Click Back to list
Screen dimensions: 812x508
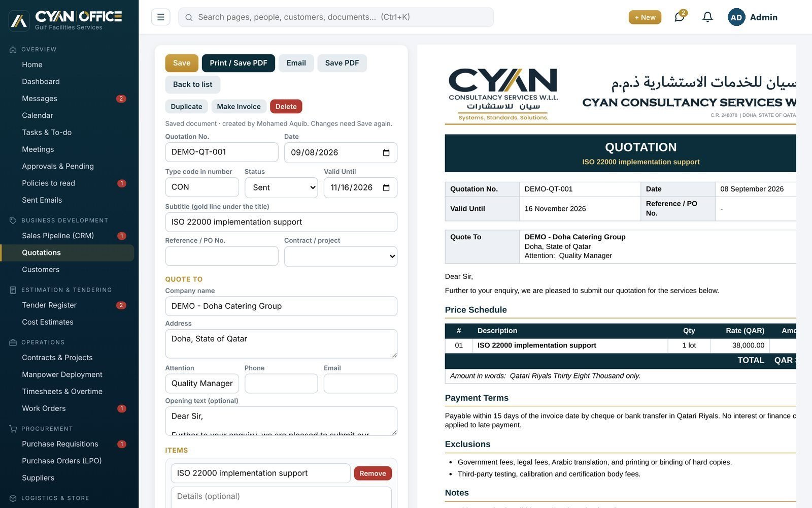coord(192,84)
